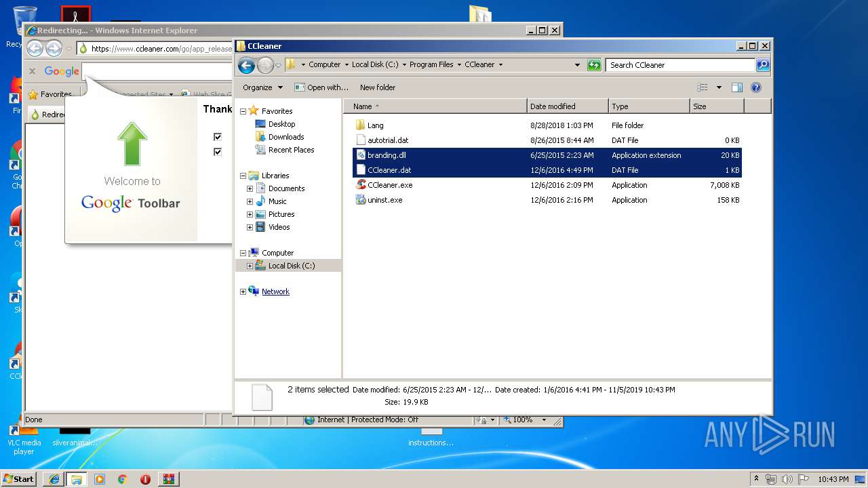Screen dimensions: 868x488
Task: Select the Lang folder icon
Action: coord(361,125)
